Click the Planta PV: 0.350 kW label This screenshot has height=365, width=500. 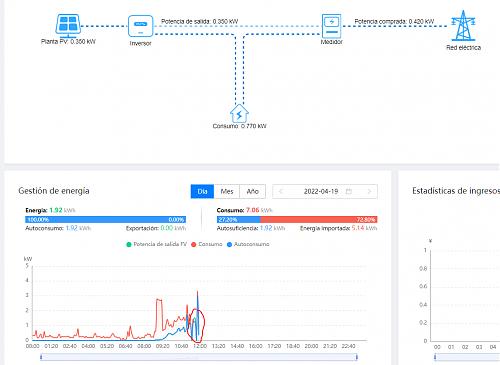[x=68, y=42]
